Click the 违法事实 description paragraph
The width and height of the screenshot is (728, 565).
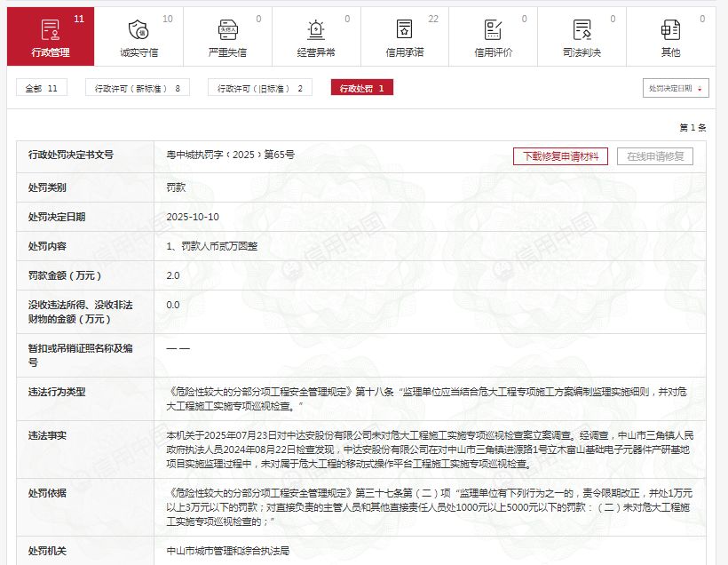coord(430,450)
